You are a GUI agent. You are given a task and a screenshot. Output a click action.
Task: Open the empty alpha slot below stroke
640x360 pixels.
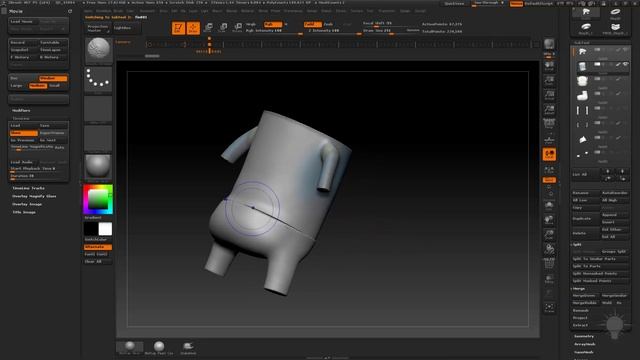98,109
